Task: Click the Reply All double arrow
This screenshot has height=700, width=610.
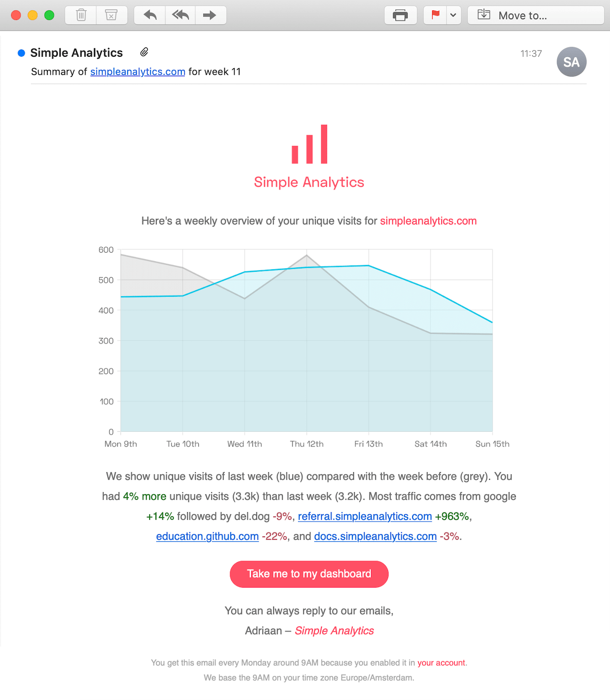Action: pos(180,15)
